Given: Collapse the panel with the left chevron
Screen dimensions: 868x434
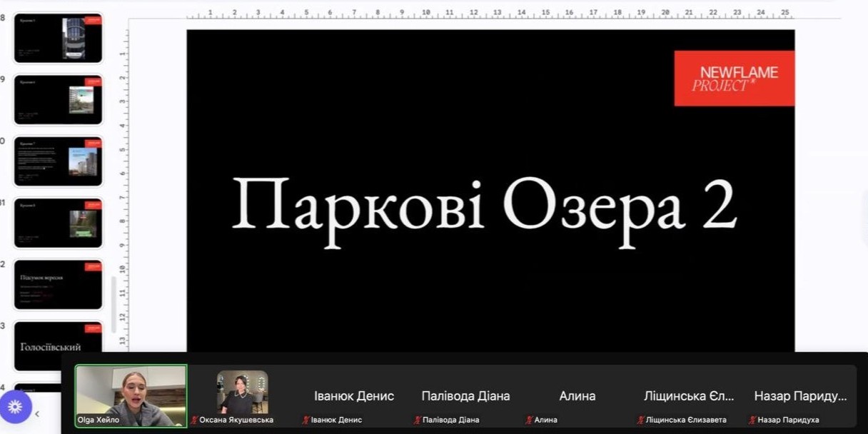Looking at the screenshot, I should tap(37, 413).
